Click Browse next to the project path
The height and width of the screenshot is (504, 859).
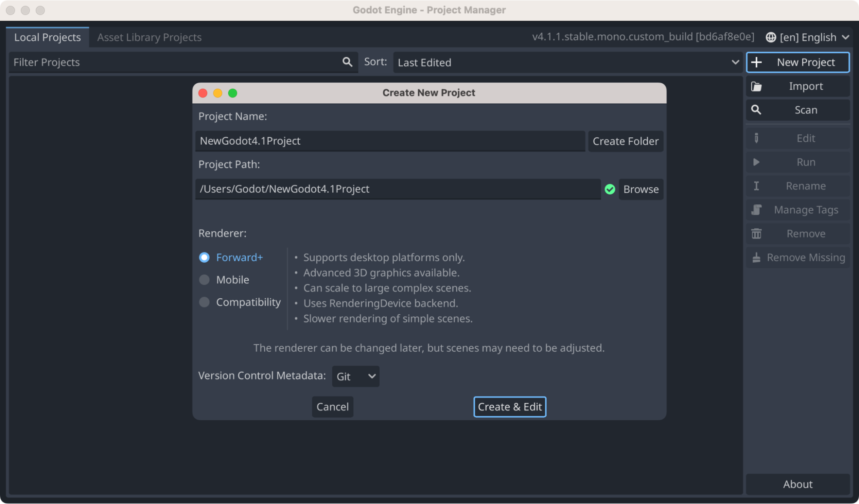pos(640,189)
